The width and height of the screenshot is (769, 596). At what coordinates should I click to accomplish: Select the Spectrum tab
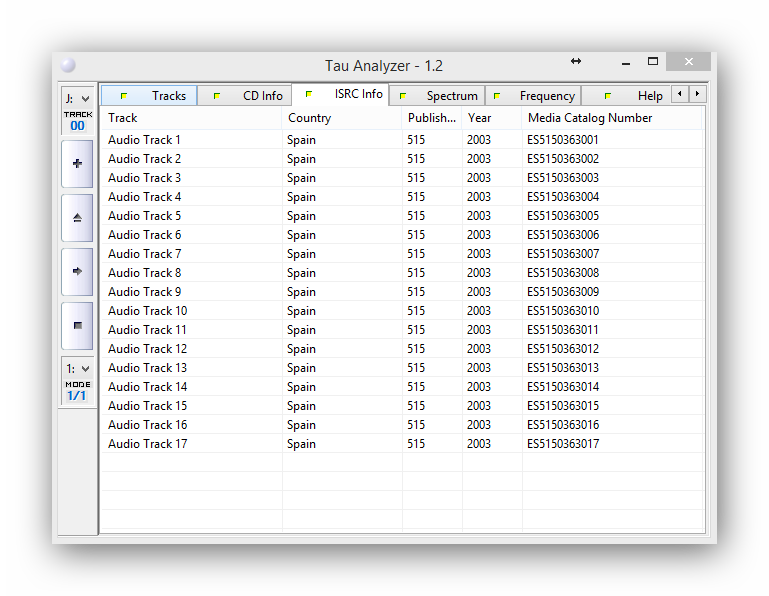coord(438,96)
